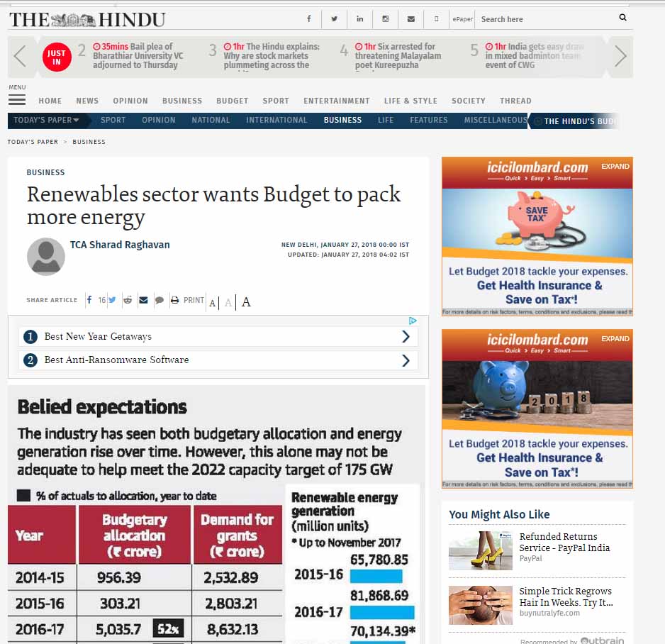The height and width of the screenshot is (644, 665).
Task: Share article by email
Action: coord(143,300)
